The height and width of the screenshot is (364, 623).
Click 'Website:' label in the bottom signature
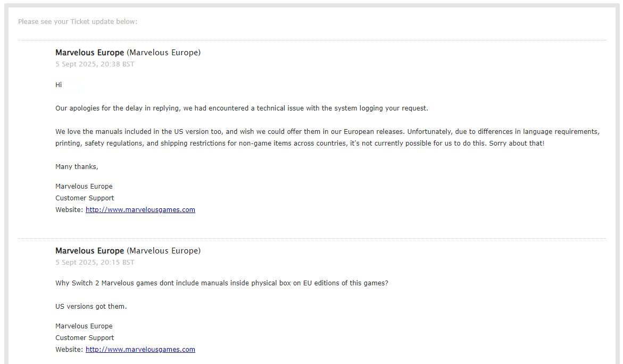[x=69, y=349]
